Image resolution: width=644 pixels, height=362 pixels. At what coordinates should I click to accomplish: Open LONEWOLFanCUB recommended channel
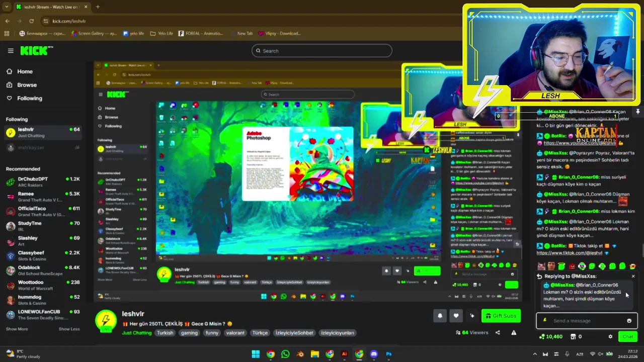click(x=43, y=315)
